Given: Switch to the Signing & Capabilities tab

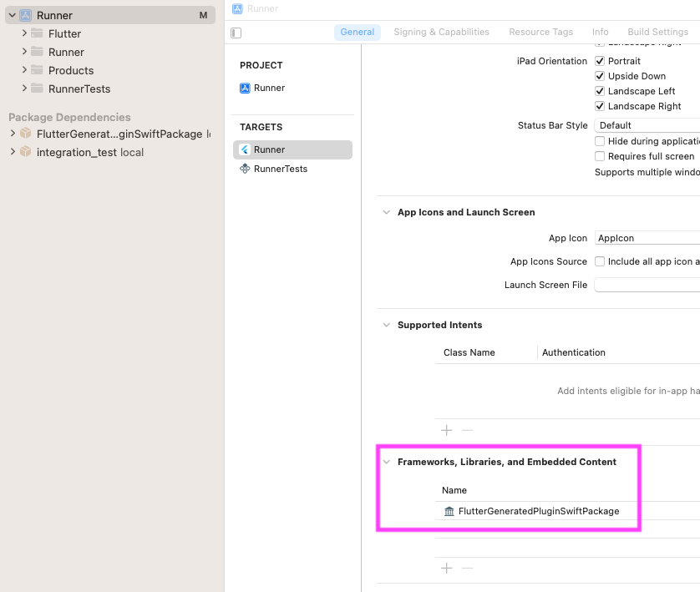Looking at the screenshot, I should tap(441, 32).
